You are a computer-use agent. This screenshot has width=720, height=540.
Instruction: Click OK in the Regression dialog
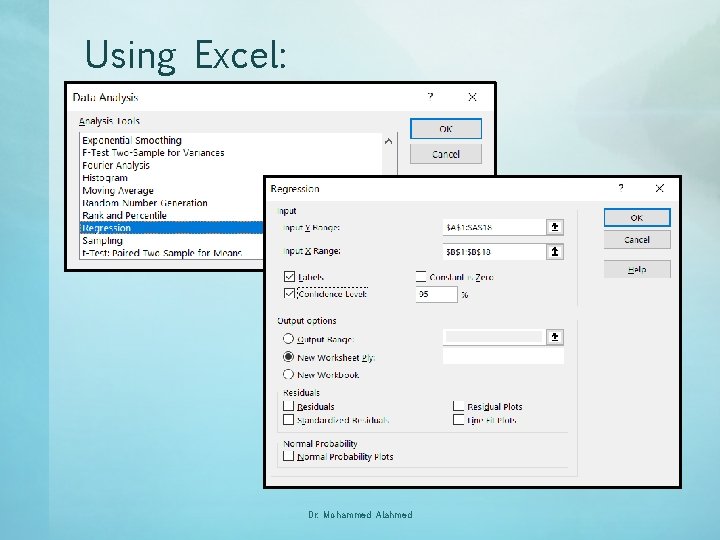pyautogui.click(x=637, y=218)
